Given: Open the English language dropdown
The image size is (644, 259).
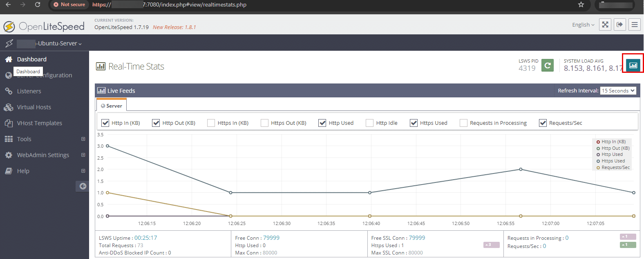Looking at the screenshot, I should coord(583,25).
